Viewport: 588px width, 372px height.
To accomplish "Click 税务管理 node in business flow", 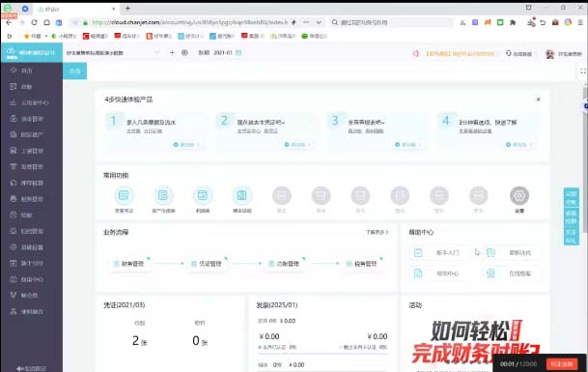I will pos(362,264).
